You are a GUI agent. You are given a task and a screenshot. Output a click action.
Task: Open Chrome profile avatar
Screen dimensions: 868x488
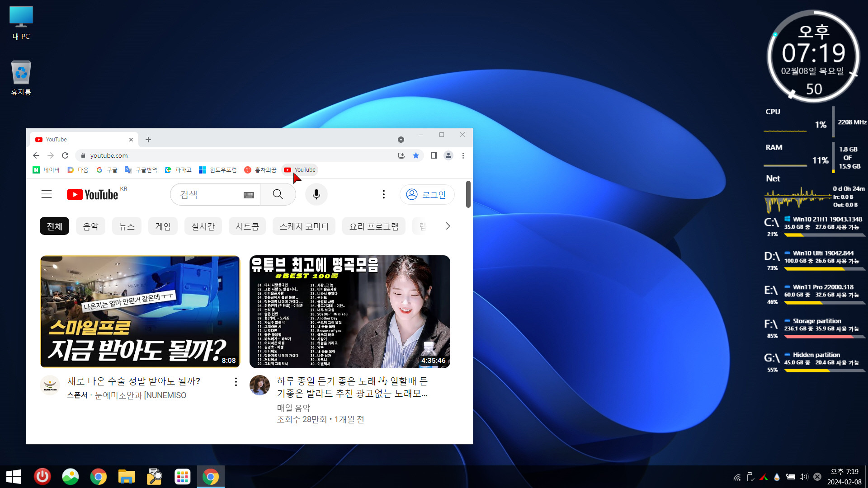tap(448, 155)
